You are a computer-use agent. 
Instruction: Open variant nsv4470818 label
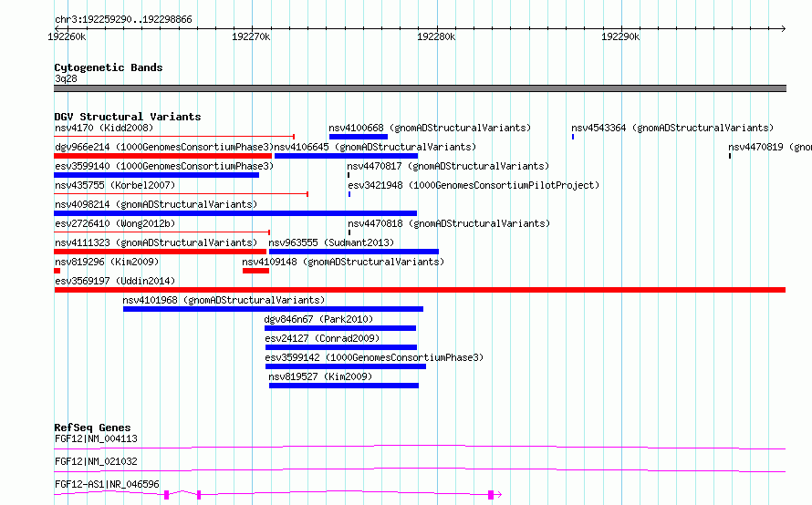pos(449,223)
